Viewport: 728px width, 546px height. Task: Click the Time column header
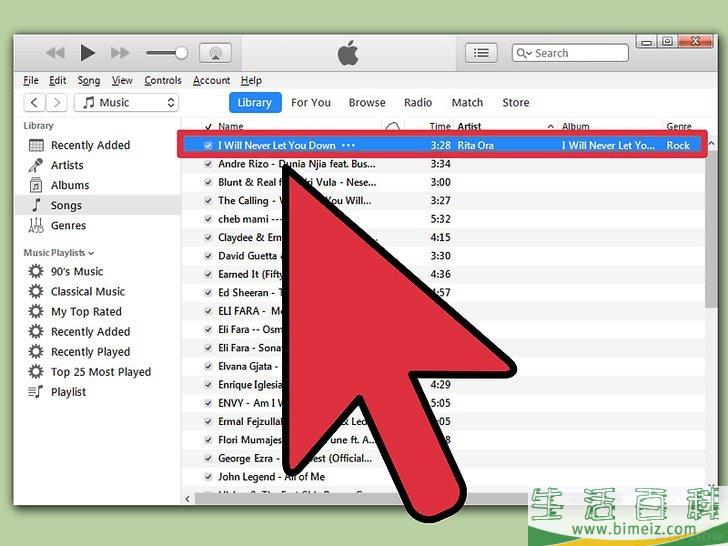(440, 126)
